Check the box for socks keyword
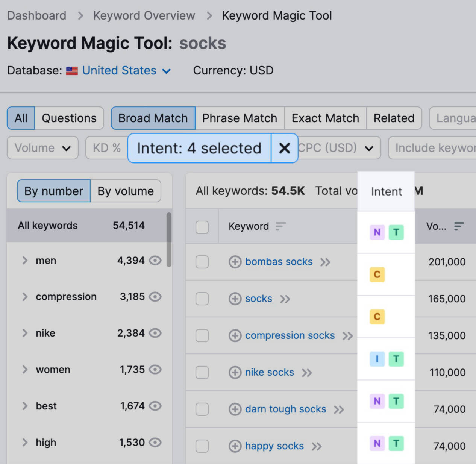Screen dimensions: 476x464 click(202, 299)
